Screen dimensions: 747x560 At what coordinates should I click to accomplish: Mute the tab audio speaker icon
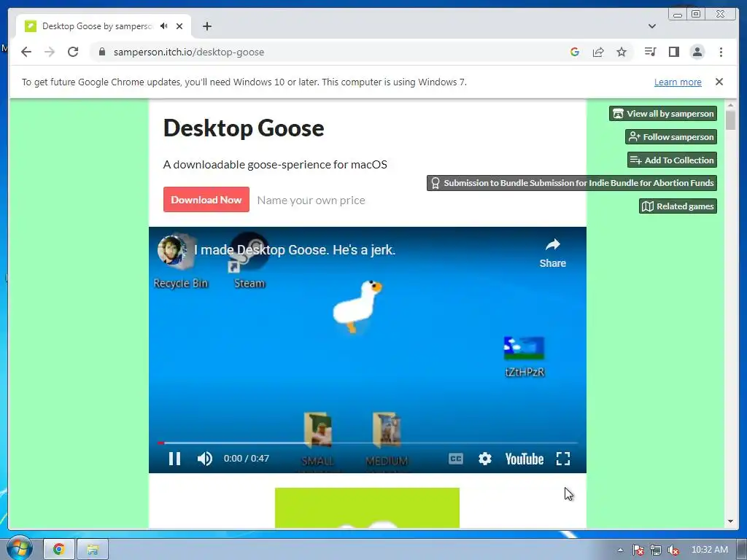coord(164,26)
